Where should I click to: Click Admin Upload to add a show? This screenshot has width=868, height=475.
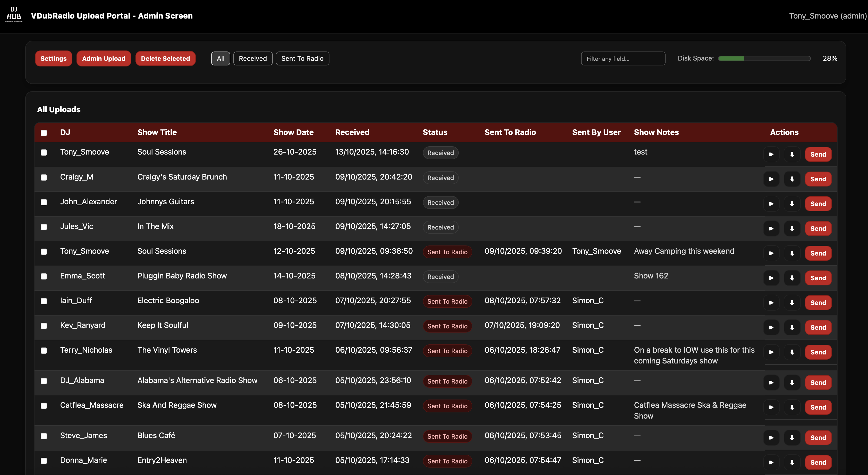tap(104, 58)
